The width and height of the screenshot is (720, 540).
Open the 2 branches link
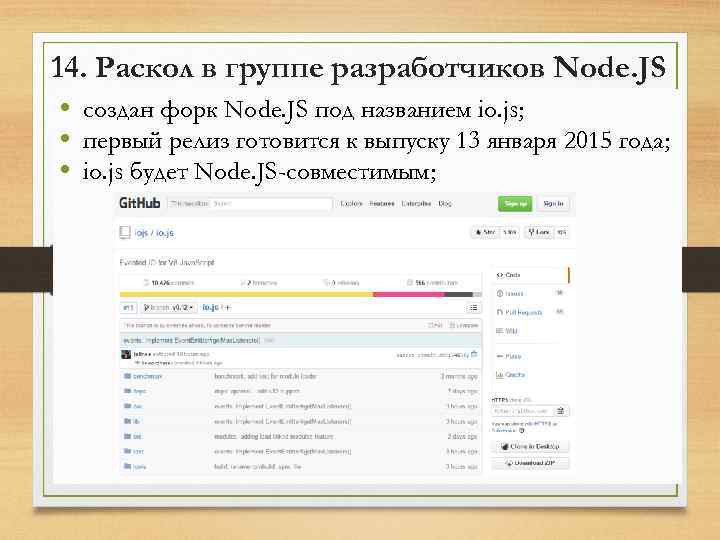click(259, 283)
